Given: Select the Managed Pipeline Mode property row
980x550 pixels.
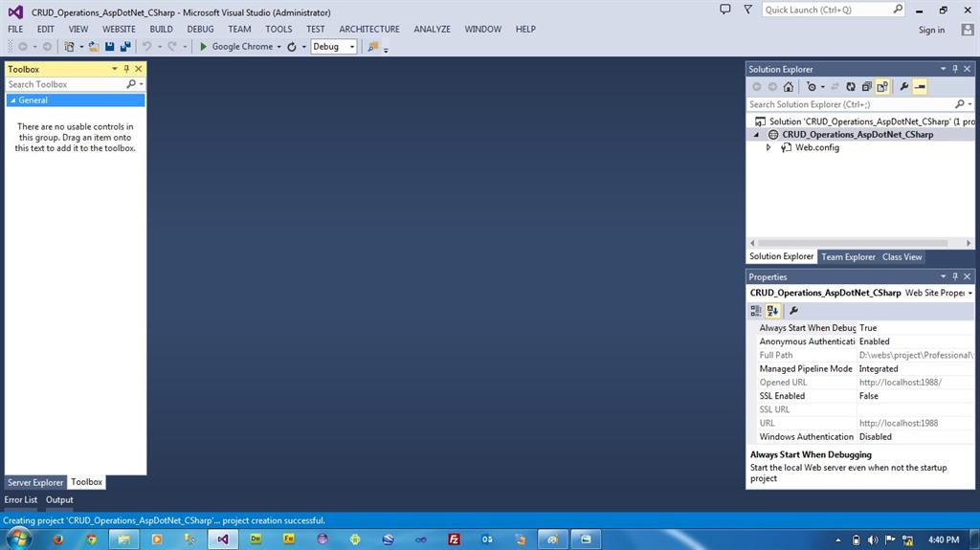Looking at the screenshot, I should pos(860,369).
